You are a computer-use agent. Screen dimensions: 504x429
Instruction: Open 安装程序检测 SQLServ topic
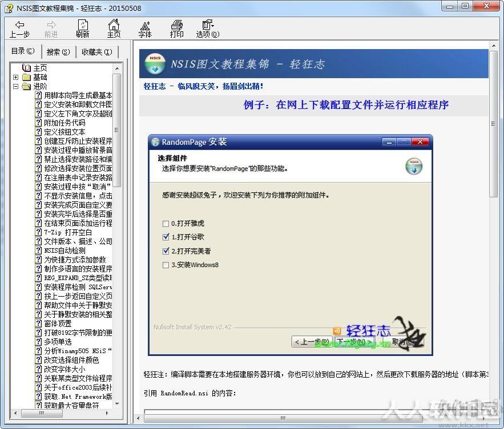(78, 287)
